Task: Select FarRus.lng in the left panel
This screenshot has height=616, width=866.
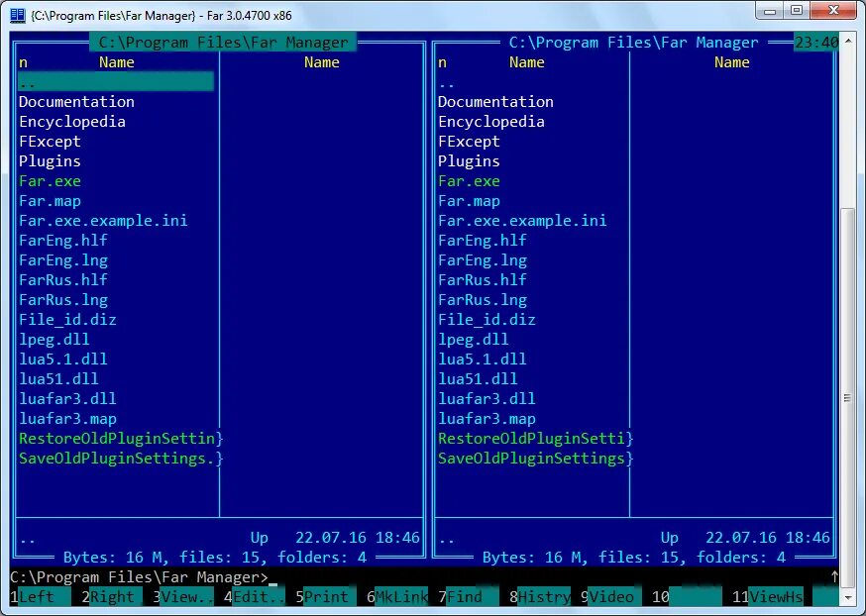Action: click(63, 300)
